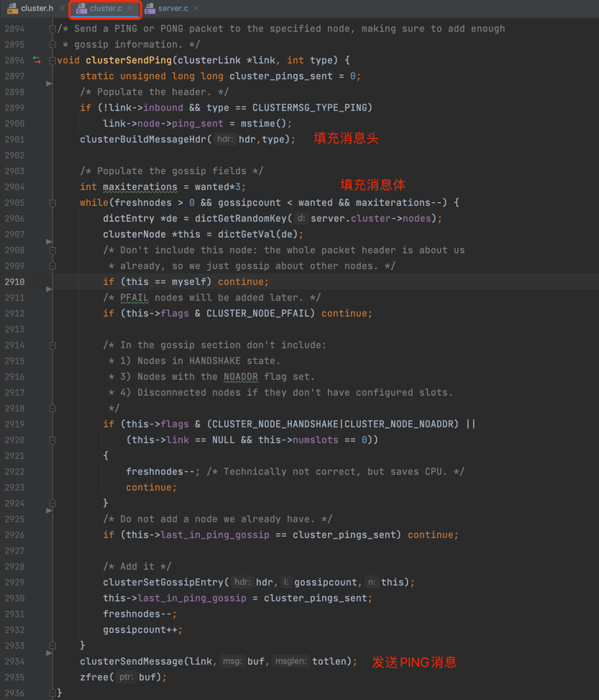Screen dimensions: 599x700
Task: Click the cluster.h header file icon
Action: pyautogui.click(x=12, y=8)
